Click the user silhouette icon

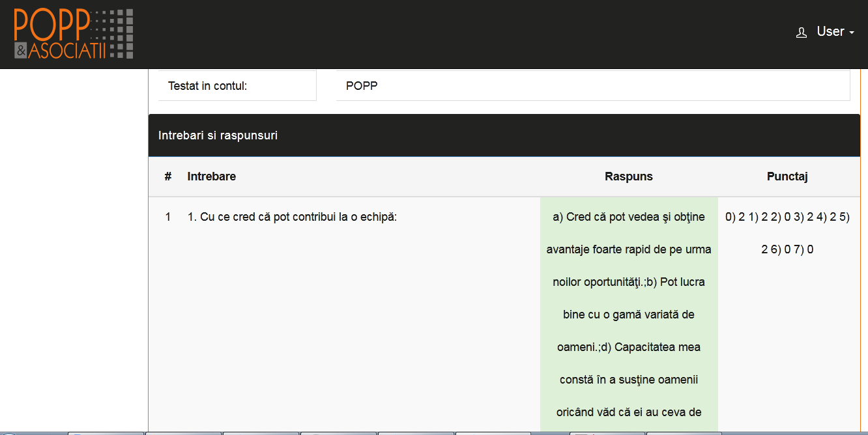click(x=802, y=33)
